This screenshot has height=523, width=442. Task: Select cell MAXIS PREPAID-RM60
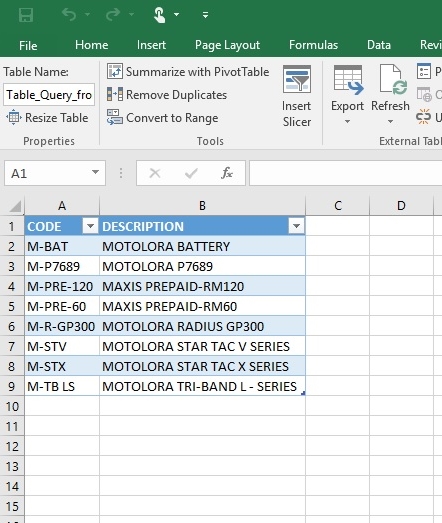[202, 306]
